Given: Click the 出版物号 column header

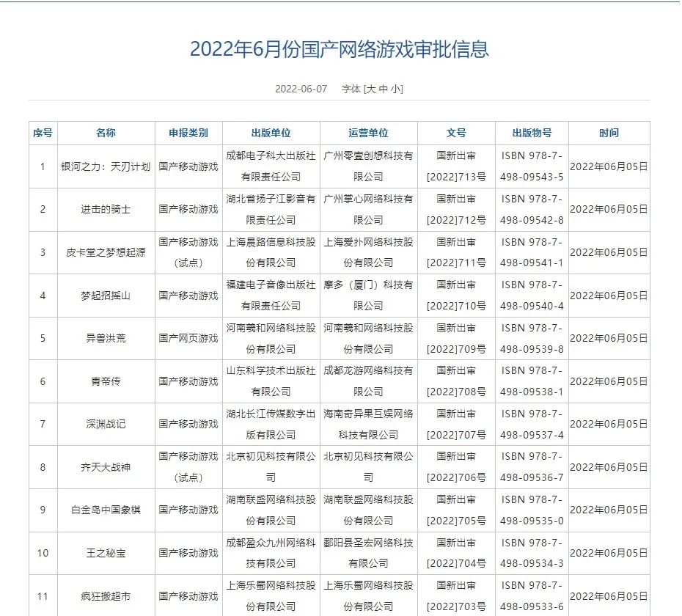Looking at the screenshot, I should coord(532,133).
